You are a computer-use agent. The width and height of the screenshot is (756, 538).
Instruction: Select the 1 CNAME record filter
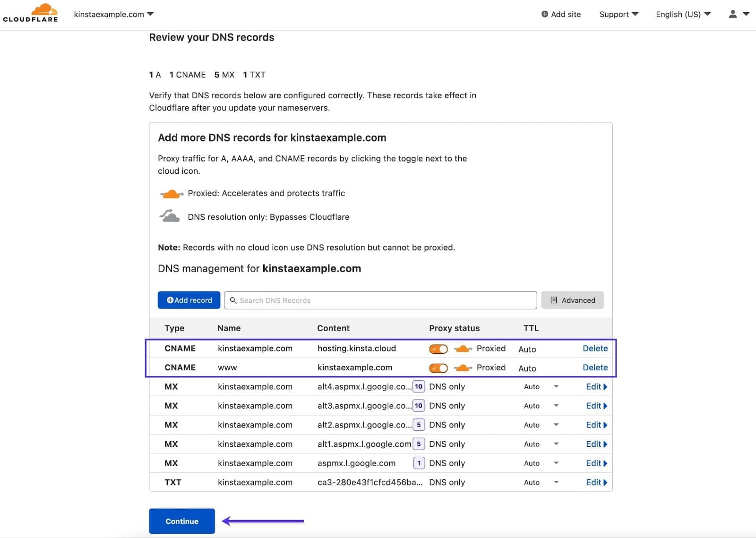pyautogui.click(x=188, y=75)
